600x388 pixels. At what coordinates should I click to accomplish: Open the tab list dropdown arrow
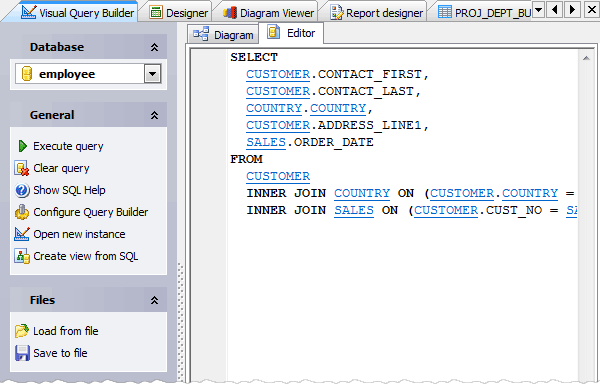[x=539, y=9]
